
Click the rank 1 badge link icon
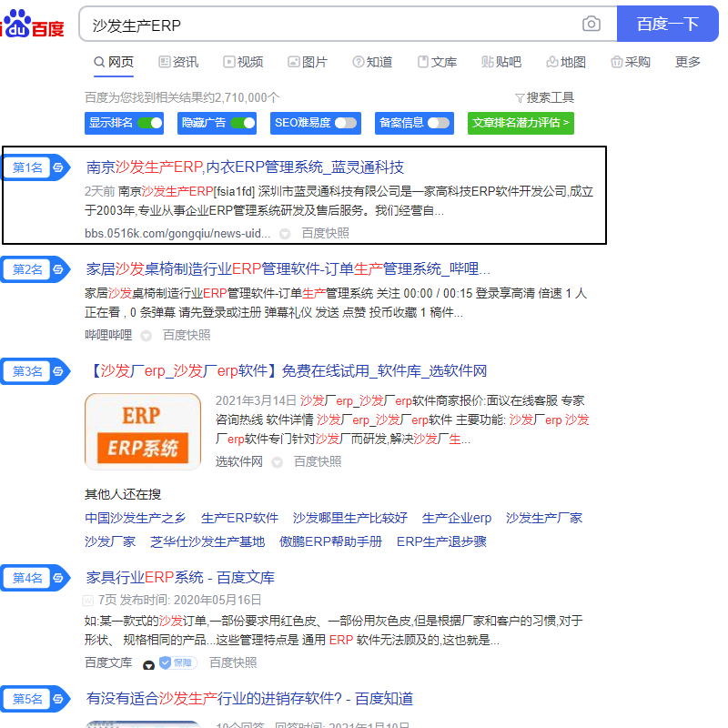click(58, 167)
